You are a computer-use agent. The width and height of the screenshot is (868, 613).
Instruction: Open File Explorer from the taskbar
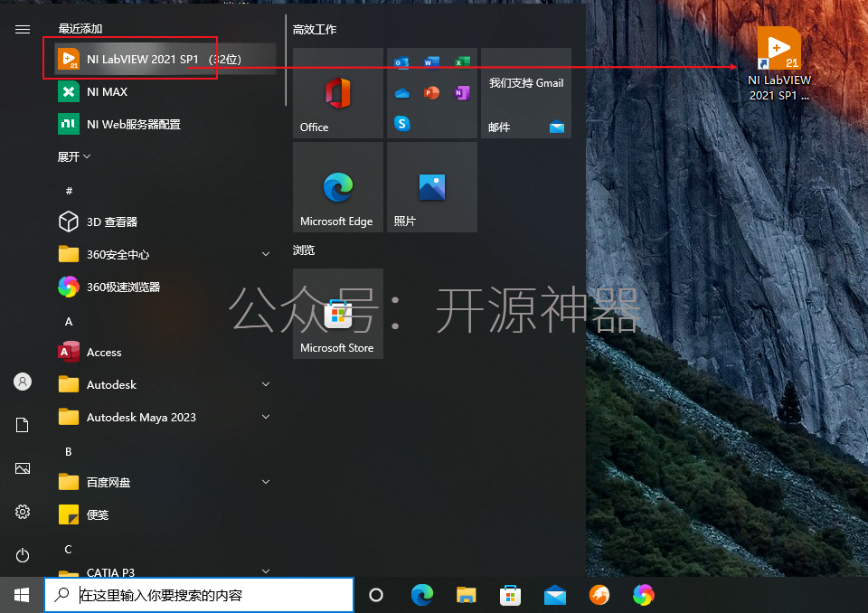click(x=467, y=595)
